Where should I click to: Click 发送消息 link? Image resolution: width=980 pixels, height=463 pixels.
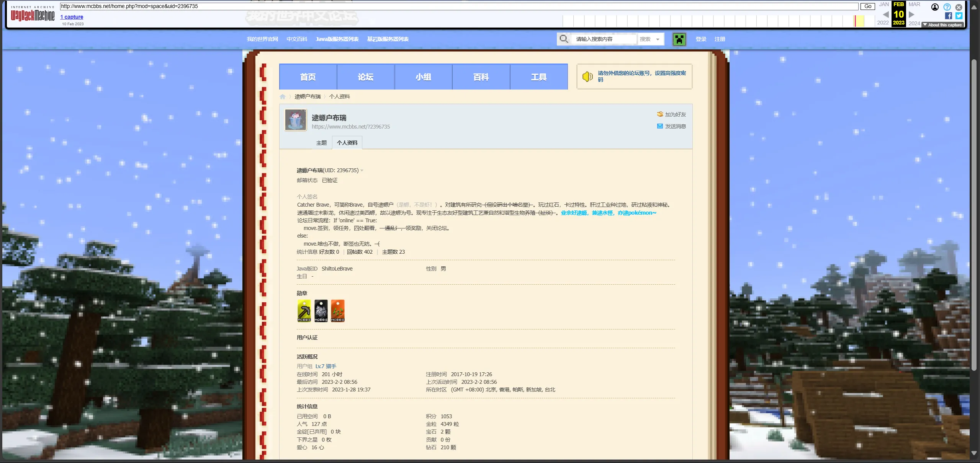pyautogui.click(x=676, y=126)
